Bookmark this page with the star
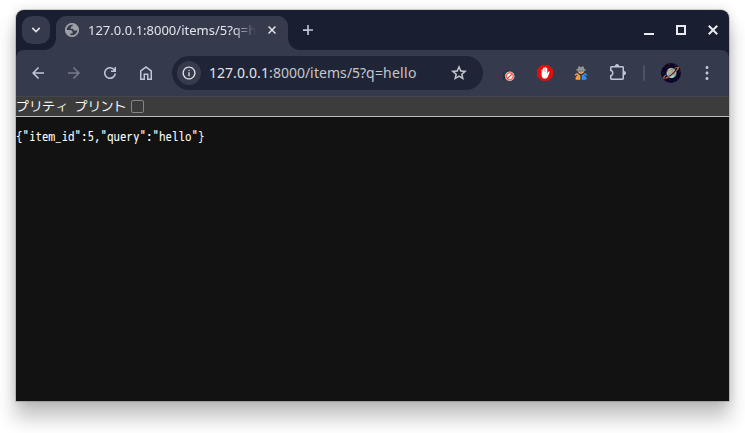Screen dimensions: 745x433 pos(458,73)
